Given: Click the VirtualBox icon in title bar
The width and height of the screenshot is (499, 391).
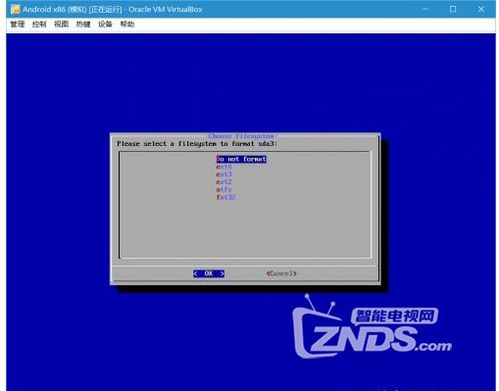Looking at the screenshot, I should click(15, 9).
